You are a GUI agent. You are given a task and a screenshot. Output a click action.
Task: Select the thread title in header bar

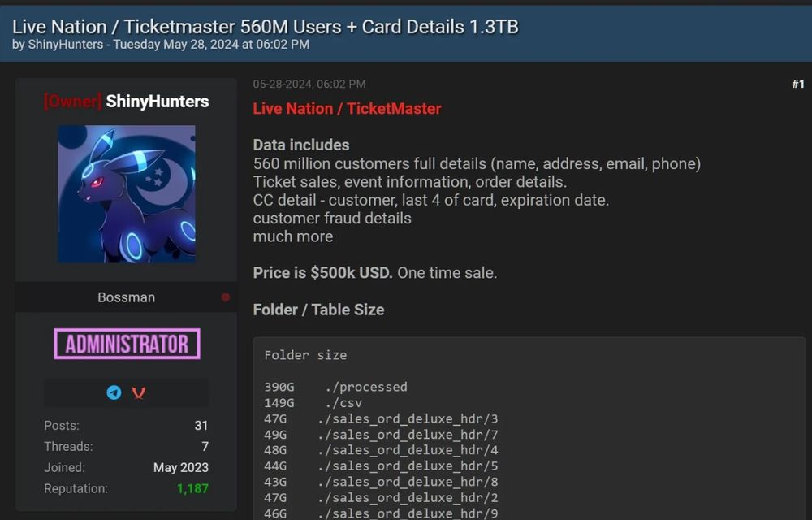coord(266,27)
